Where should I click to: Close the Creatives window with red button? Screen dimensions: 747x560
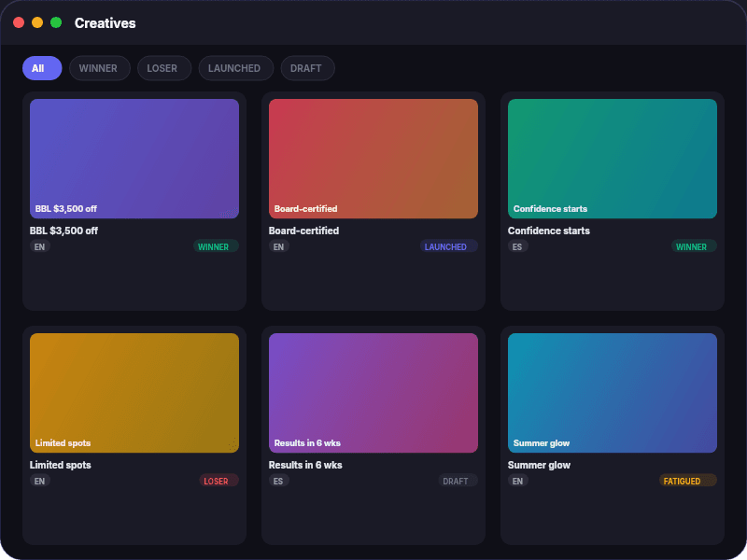click(x=19, y=22)
